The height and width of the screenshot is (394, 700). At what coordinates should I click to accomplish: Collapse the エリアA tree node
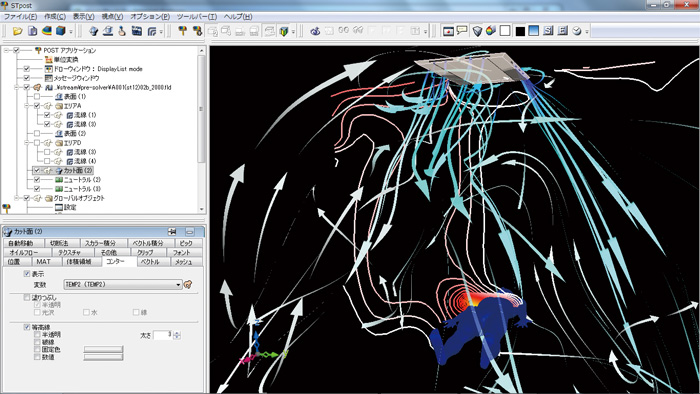[x=27, y=106]
